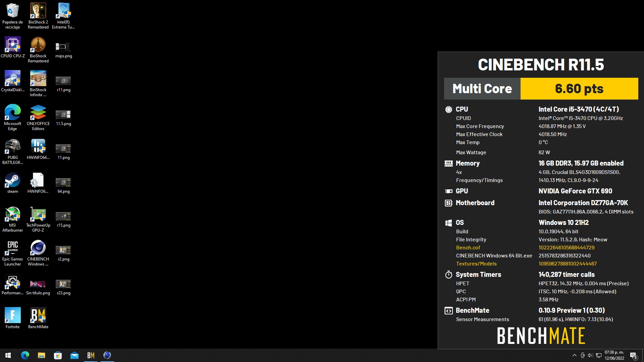Select BioShock Remastered desktop icon
Image resolution: width=644 pixels, height=362 pixels.
click(x=38, y=50)
